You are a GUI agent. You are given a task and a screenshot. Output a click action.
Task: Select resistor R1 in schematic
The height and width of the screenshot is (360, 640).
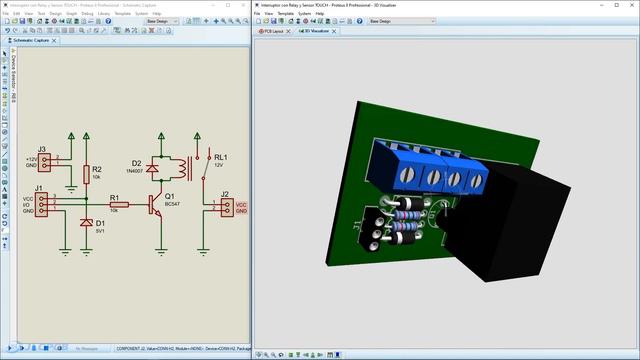tap(119, 204)
